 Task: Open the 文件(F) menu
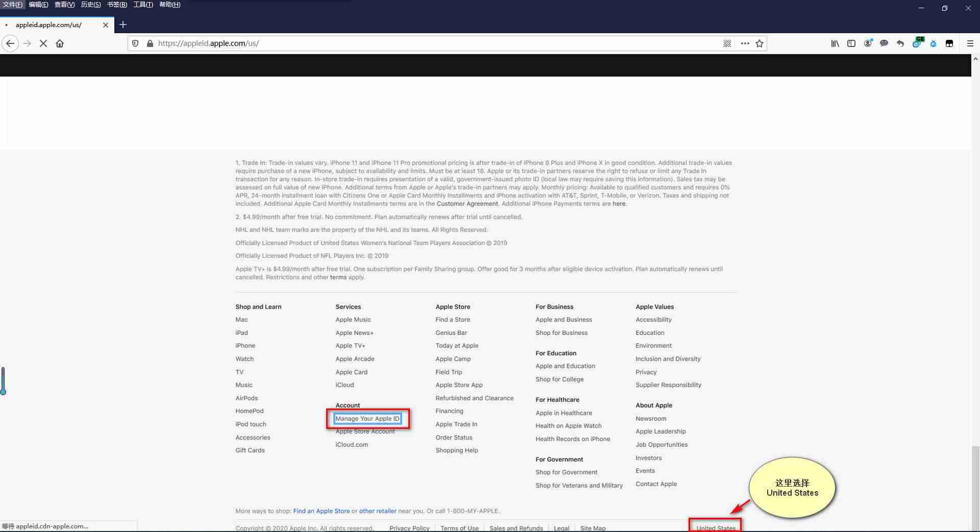coord(13,5)
